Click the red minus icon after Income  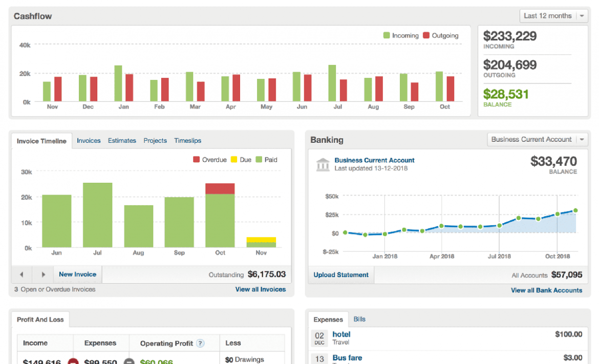[x=72, y=361]
